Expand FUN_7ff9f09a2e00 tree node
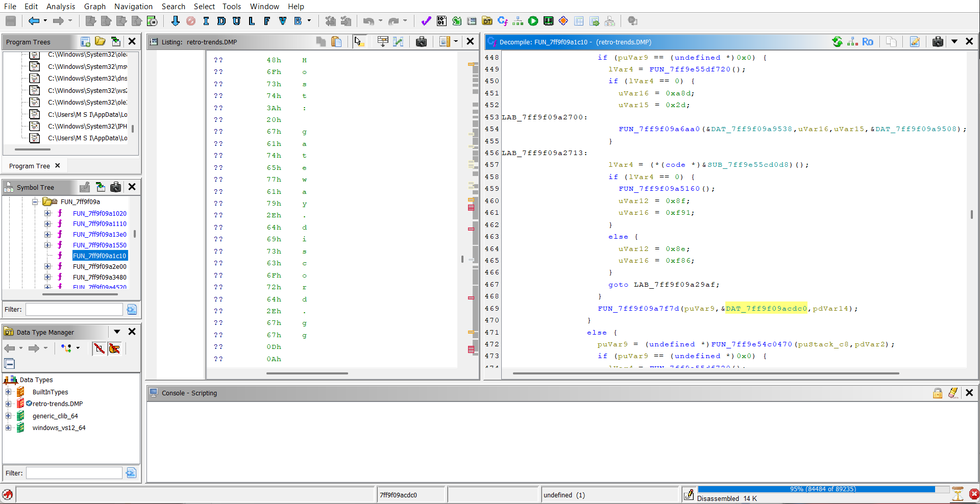The width and height of the screenshot is (980, 504). click(47, 266)
